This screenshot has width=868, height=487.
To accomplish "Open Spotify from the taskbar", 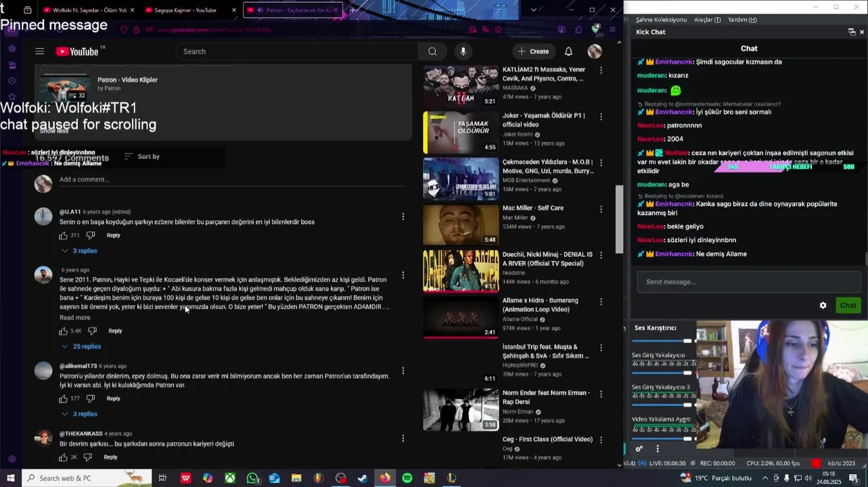I will 407,478.
